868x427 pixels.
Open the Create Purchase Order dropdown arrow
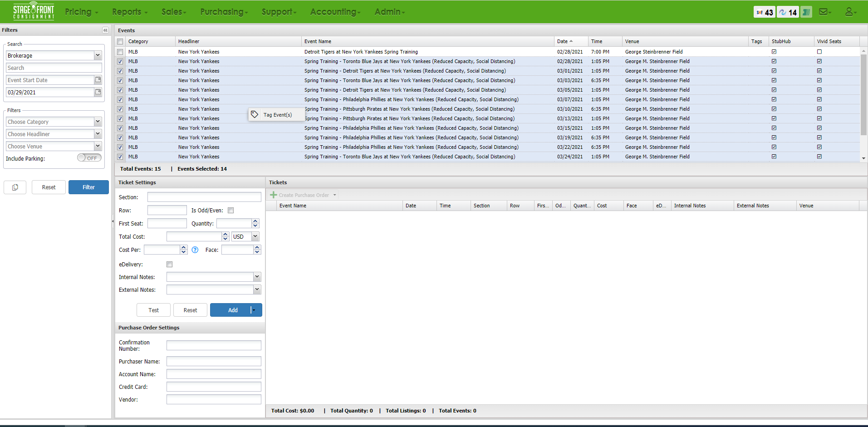tap(335, 195)
